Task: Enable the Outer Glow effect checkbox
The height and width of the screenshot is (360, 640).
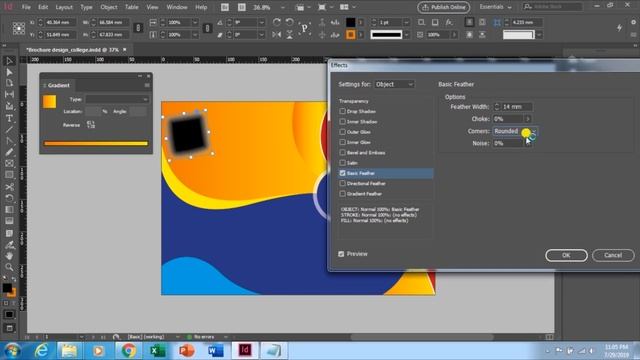Action: pos(342,132)
